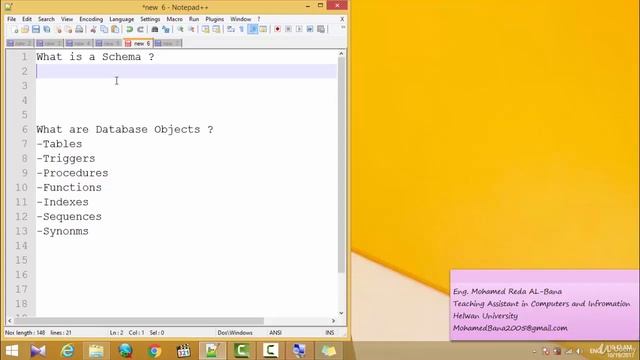Click the Save All toolbar icon
The height and width of the screenshot is (360, 640).
[x=47, y=29]
